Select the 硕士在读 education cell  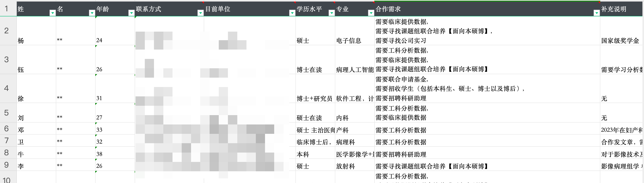pos(315,113)
